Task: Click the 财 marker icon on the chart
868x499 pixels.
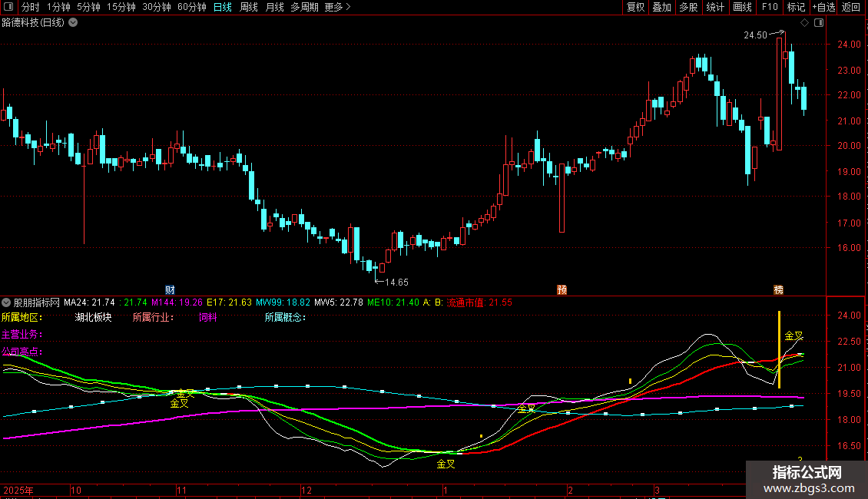Action: (170, 289)
